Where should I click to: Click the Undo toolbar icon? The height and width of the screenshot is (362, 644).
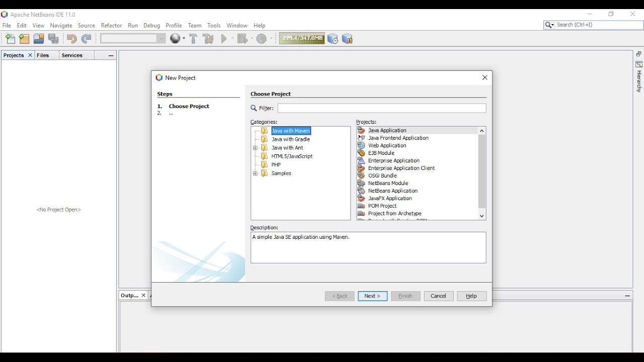point(71,39)
